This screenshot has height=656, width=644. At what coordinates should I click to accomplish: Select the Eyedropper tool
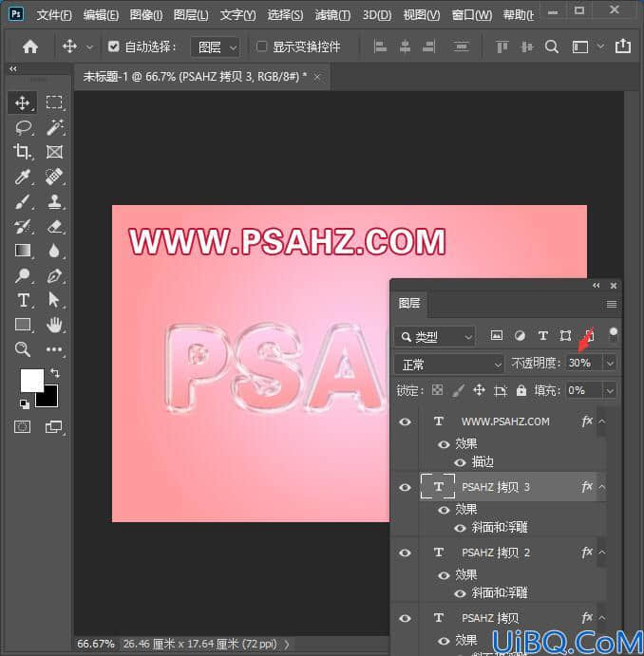click(22, 177)
